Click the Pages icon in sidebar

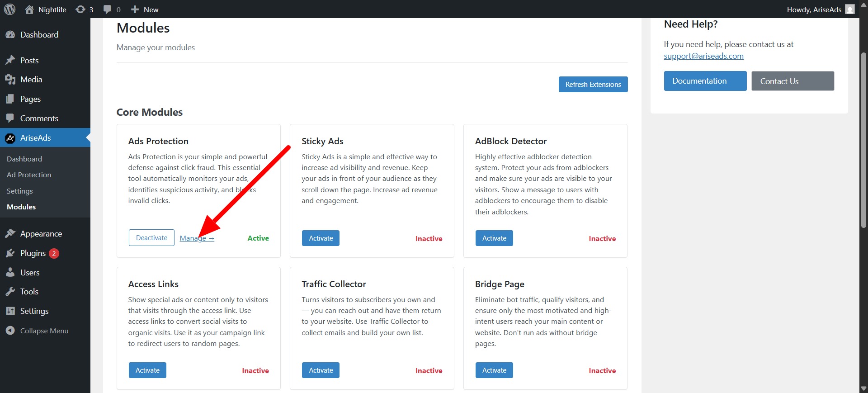(10, 99)
